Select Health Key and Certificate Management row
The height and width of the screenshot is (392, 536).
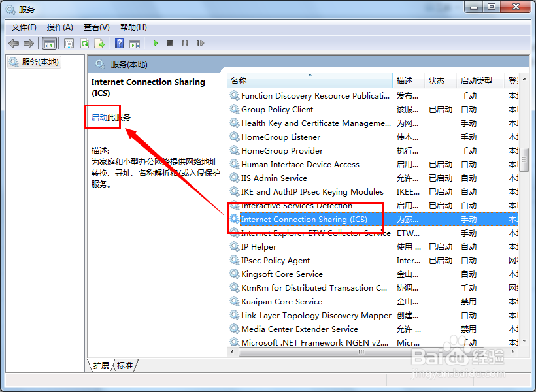373,123
